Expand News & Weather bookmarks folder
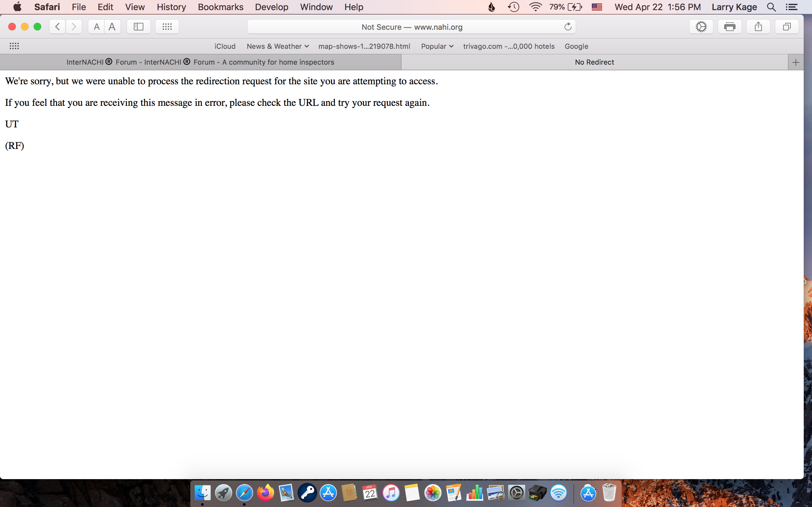 point(277,46)
